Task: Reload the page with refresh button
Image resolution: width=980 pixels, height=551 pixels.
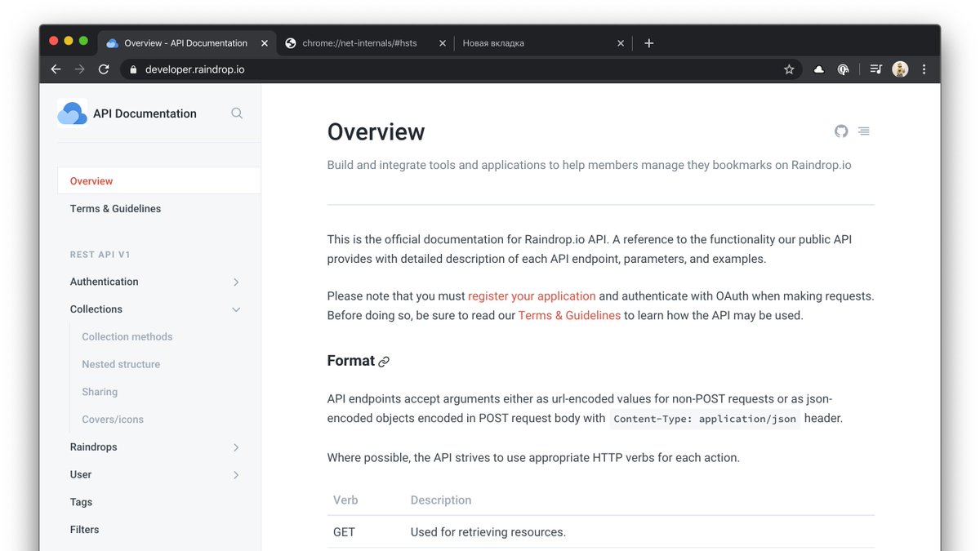Action: click(x=103, y=69)
